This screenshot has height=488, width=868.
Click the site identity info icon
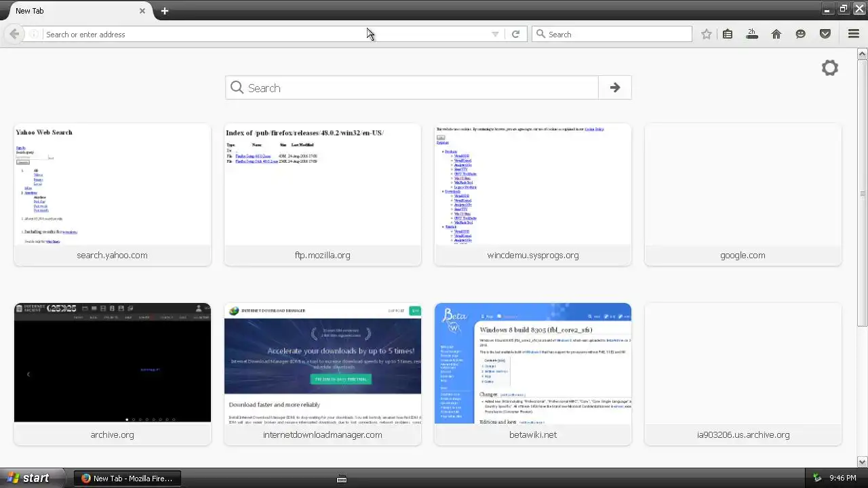tap(34, 34)
